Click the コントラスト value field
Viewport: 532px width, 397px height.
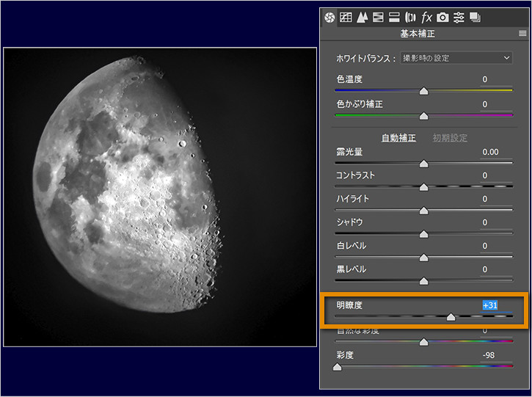point(496,175)
